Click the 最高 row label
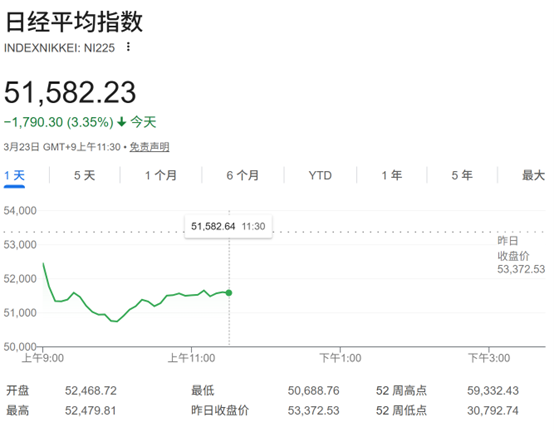This screenshot has height=432, width=554. (x=18, y=411)
